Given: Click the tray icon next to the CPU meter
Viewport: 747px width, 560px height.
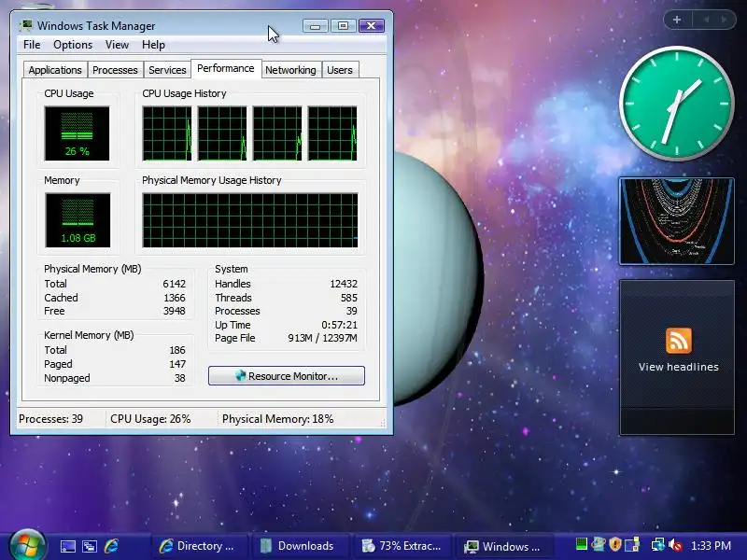Looking at the screenshot, I should tap(599, 544).
